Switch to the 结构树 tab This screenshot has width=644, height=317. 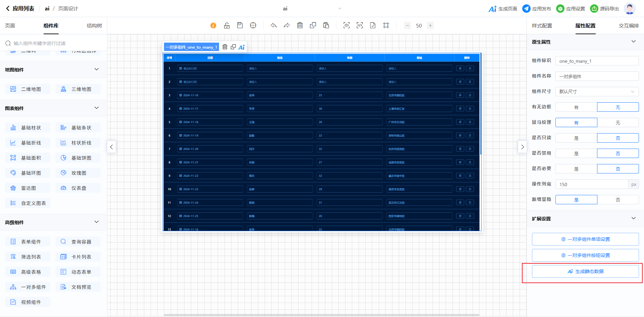tap(94, 26)
